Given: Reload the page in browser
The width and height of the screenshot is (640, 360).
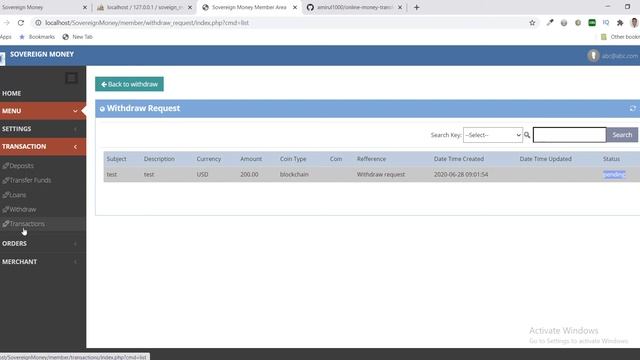Looking at the screenshot, I should click(x=21, y=23).
